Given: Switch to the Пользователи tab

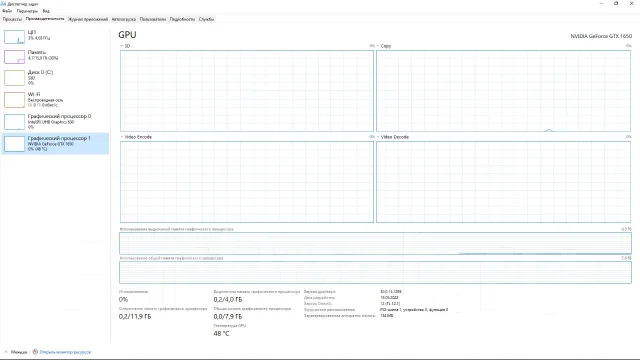Looking at the screenshot, I should (153, 19).
